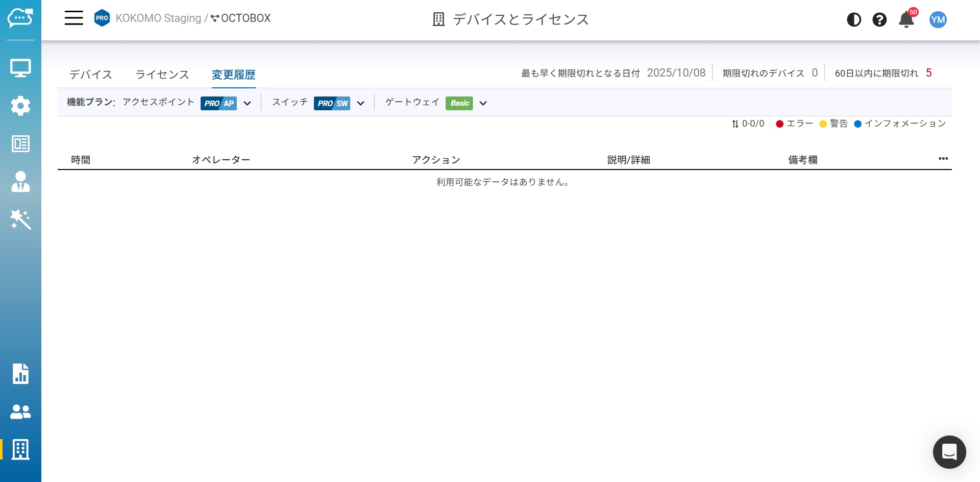Toggle dark/light contrast theme

pos(854,20)
